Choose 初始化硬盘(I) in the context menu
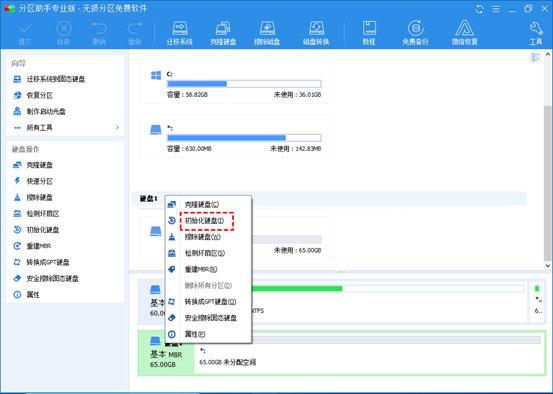Viewport: 553px width, 394px height. (204, 221)
